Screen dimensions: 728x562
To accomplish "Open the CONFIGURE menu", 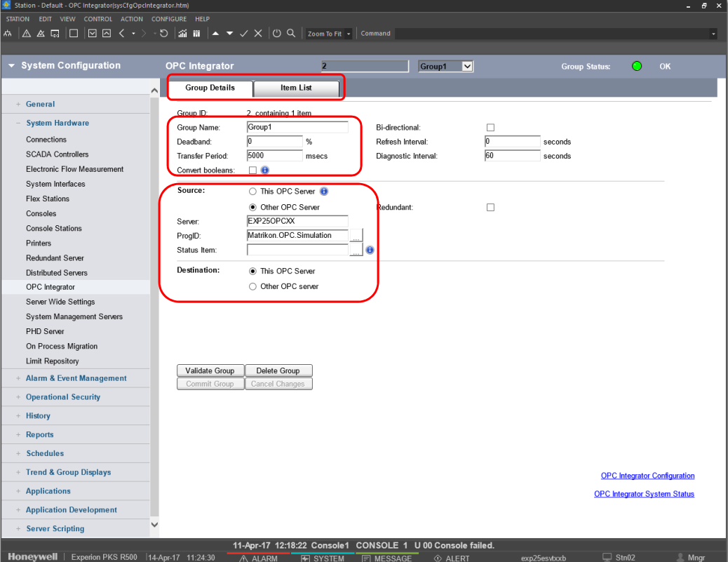I will click(169, 19).
